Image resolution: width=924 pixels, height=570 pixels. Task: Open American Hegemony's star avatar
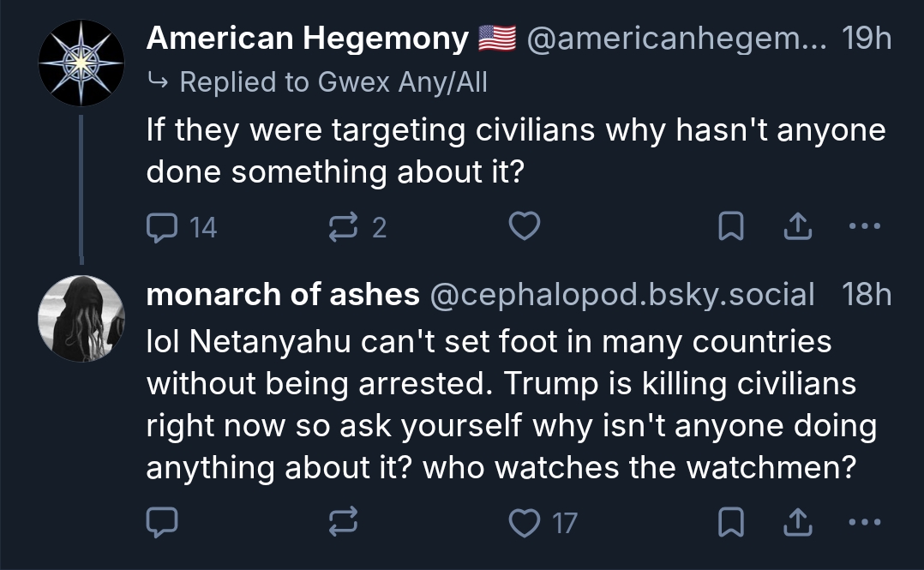pos(81,63)
